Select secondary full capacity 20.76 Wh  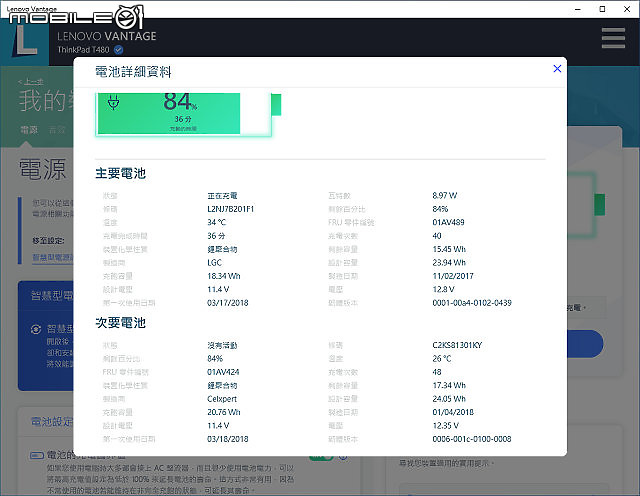coord(224,412)
